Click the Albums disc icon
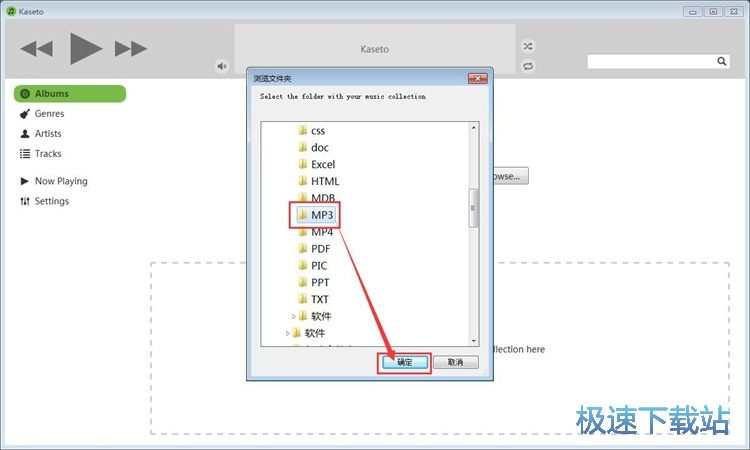The height and width of the screenshot is (450, 750). 25,94
